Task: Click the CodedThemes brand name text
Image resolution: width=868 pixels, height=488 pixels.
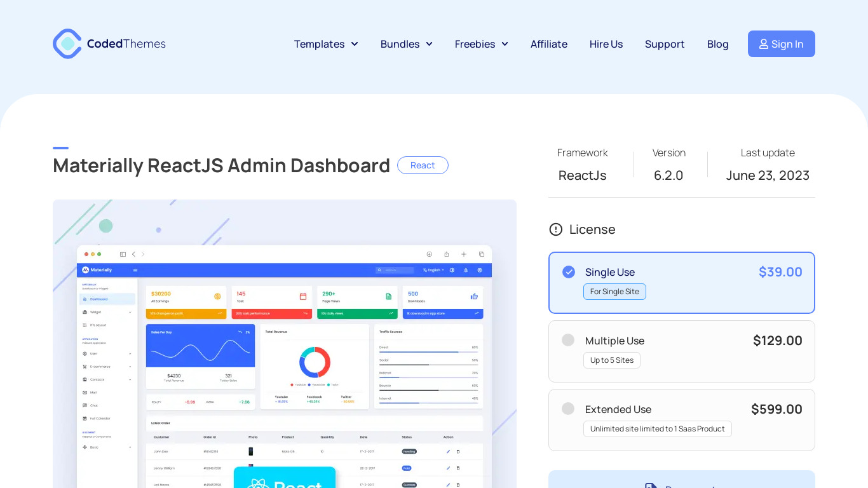Action: pyautogui.click(x=126, y=44)
